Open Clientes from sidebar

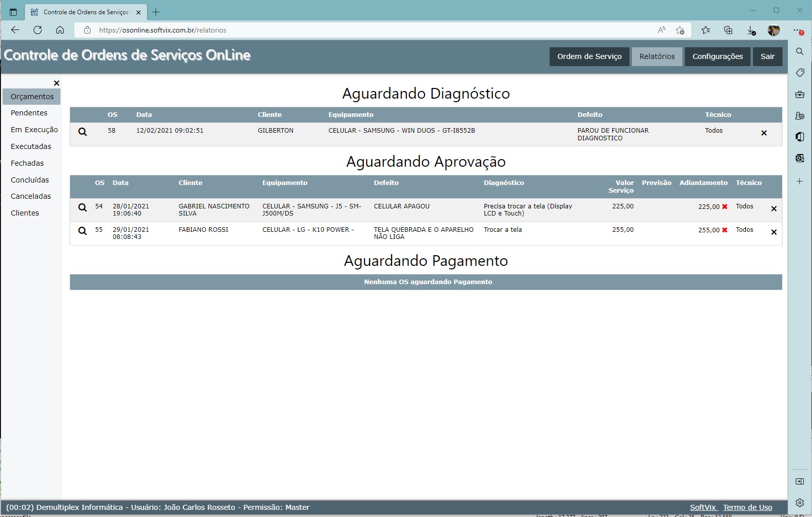point(25,213)
